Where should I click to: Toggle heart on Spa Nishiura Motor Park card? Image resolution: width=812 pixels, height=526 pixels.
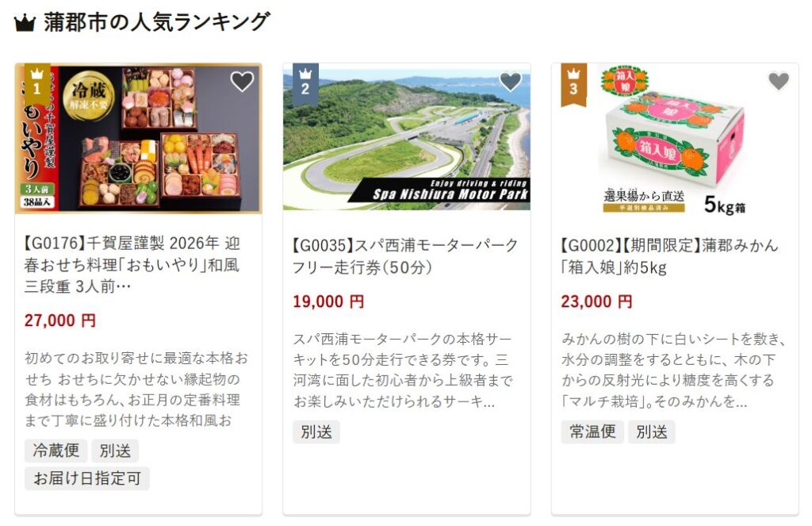[510, 82]
